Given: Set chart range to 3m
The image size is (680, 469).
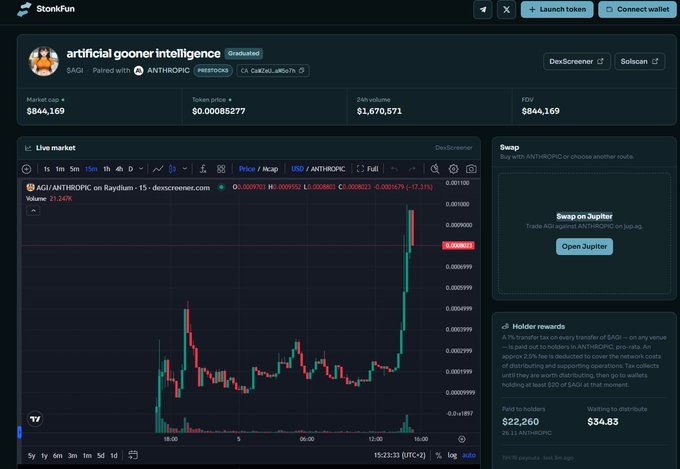Looking at the screenshot, I should pos(72,456).
